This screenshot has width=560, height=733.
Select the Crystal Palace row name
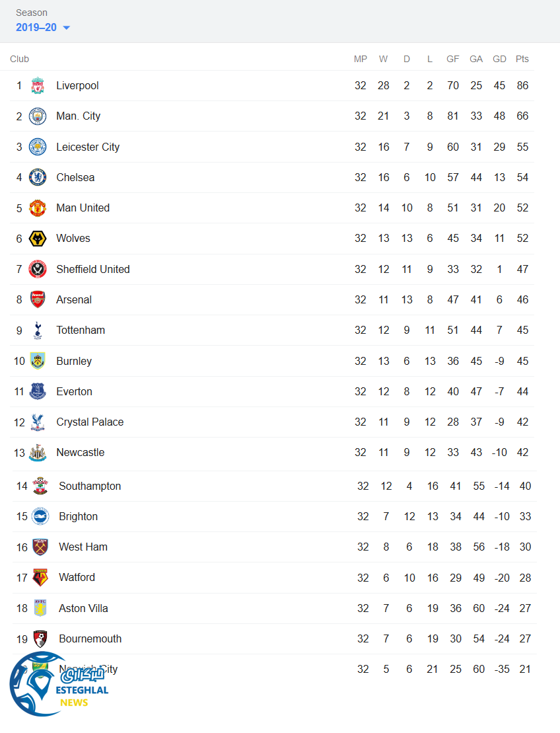click(90, 422)
